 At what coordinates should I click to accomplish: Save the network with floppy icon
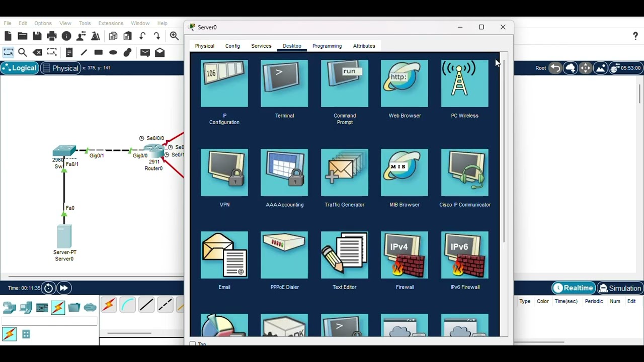pyautogui.click(x=37, y=36)
